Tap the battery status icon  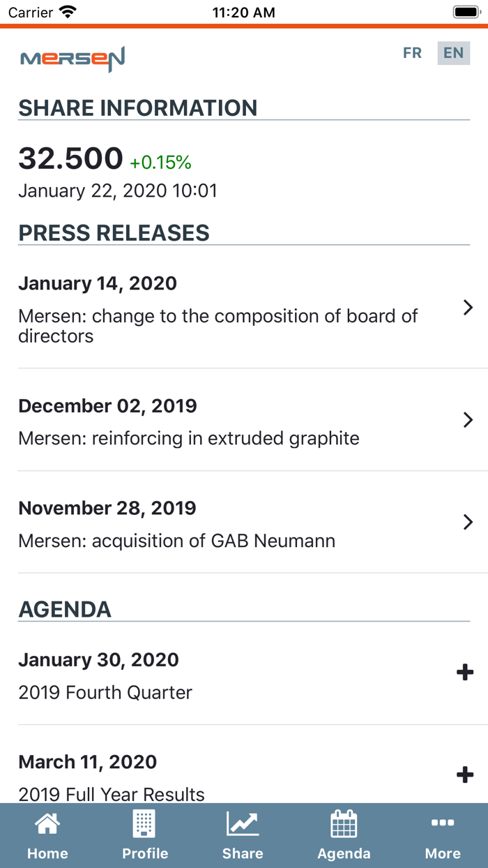466,12
